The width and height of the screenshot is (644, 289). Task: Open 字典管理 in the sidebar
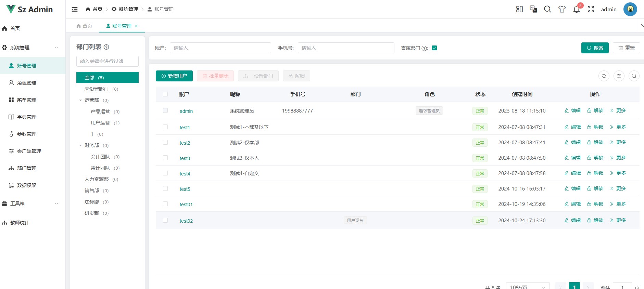click(33, 117)
